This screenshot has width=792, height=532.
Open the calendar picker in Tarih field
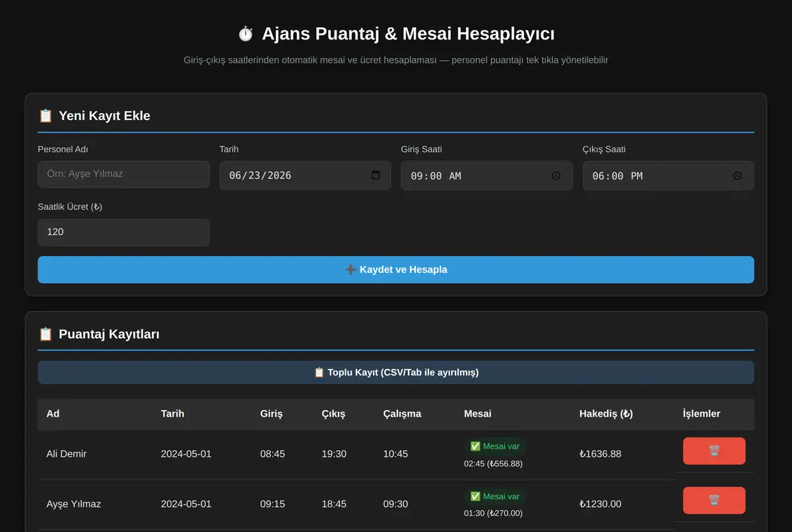(376, 175)
